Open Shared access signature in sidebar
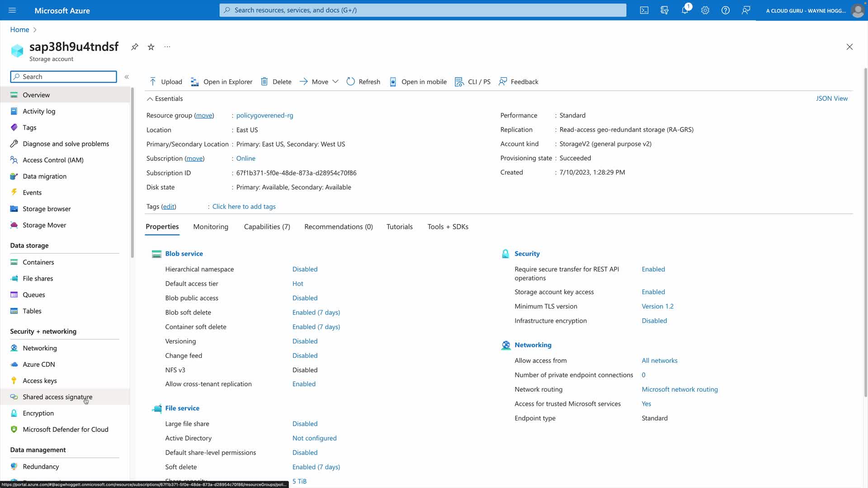This screenshot has height=488, width=868. point(57,397)
